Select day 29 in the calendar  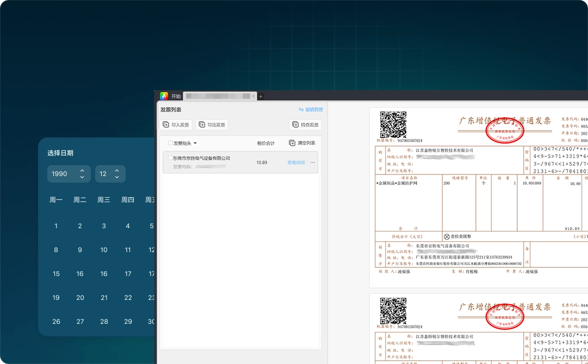pos(128,322)
